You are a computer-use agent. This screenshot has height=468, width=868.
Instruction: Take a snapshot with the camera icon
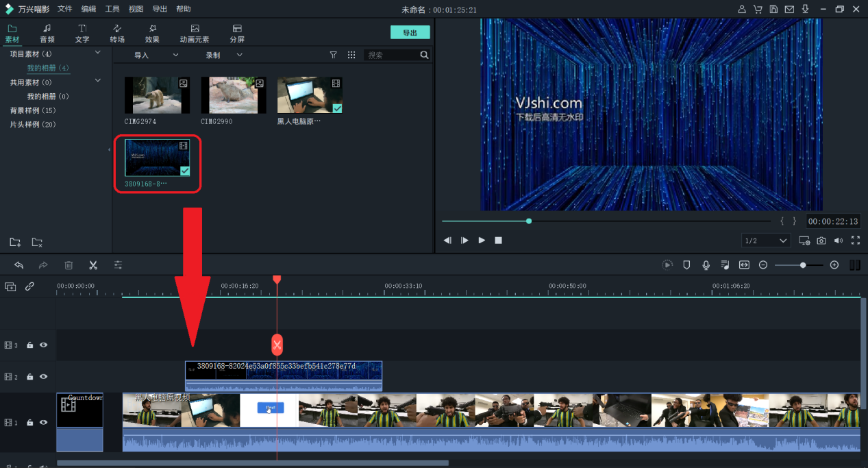pyautogui.click(x=821, y=241)
